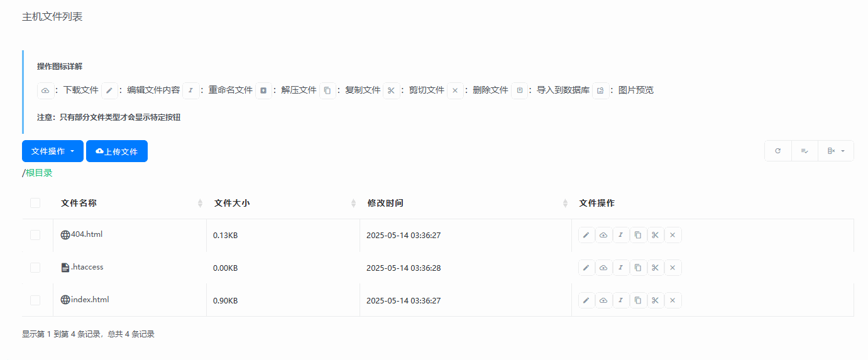Click the legend icon for 剪切文件
The height and width of the screenshot is (360, 868).
click(x=392, y=90)
